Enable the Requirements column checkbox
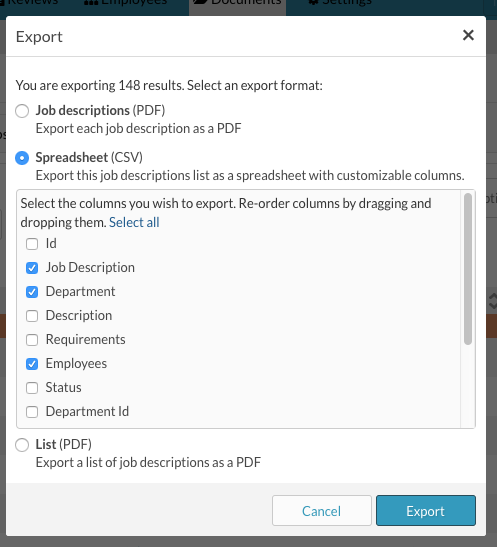Image resolution: width=497 pixels, height=547 pixels. (32, 340)
